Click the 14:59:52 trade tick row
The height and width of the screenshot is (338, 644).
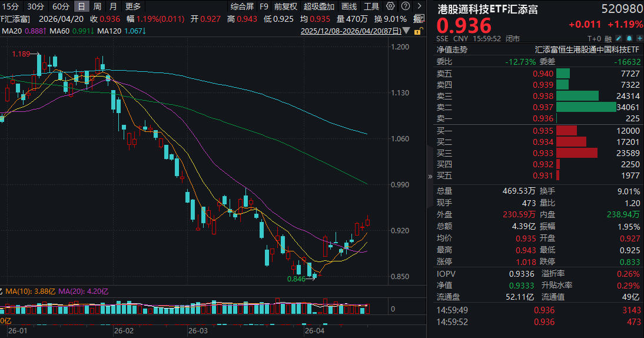(x=539, y=322)
